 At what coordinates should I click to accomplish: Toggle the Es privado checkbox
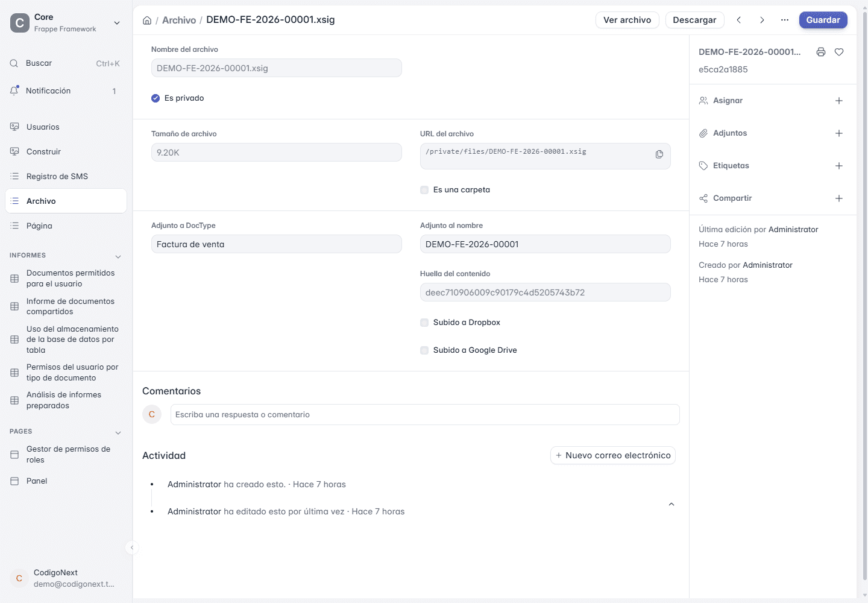tap(156, 98)
